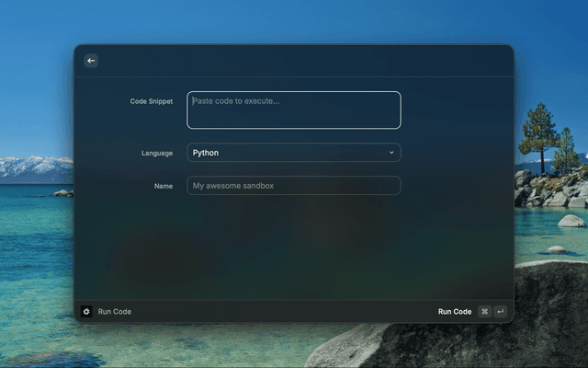Click the Run Code title in footer left

tap(114, 312)
